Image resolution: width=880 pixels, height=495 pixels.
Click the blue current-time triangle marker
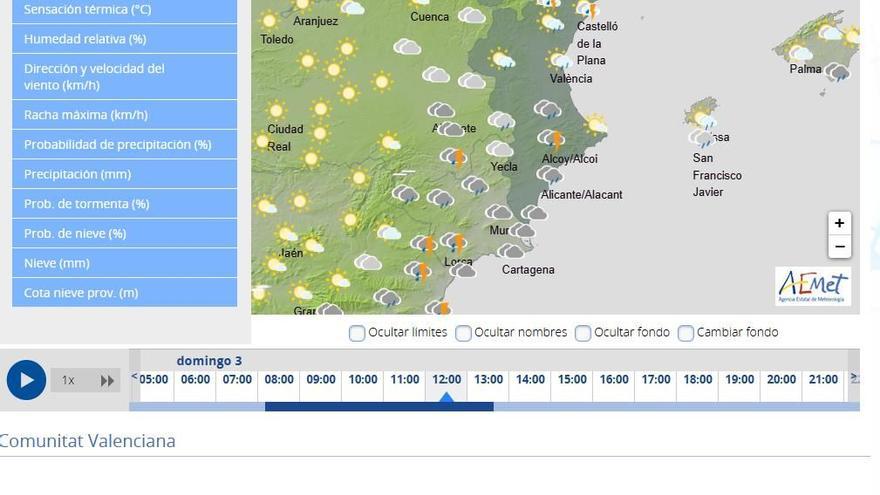(x=446, y=397)
